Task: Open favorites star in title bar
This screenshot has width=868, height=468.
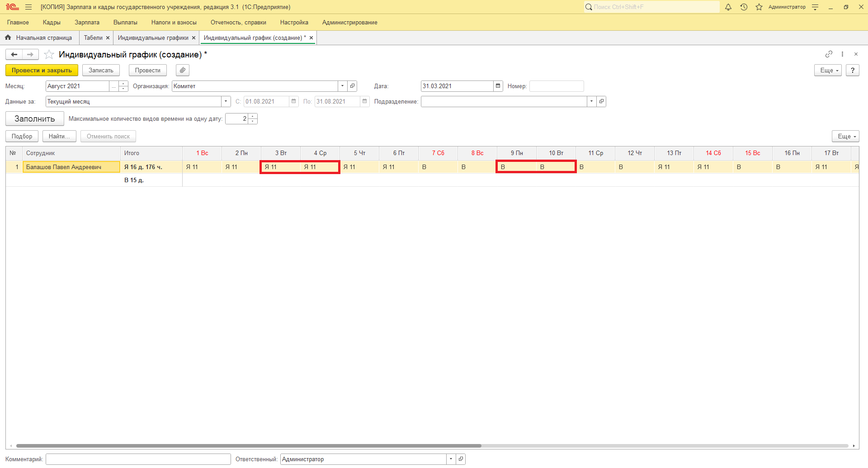Action: pyautogui.click(x=759, y=7)
